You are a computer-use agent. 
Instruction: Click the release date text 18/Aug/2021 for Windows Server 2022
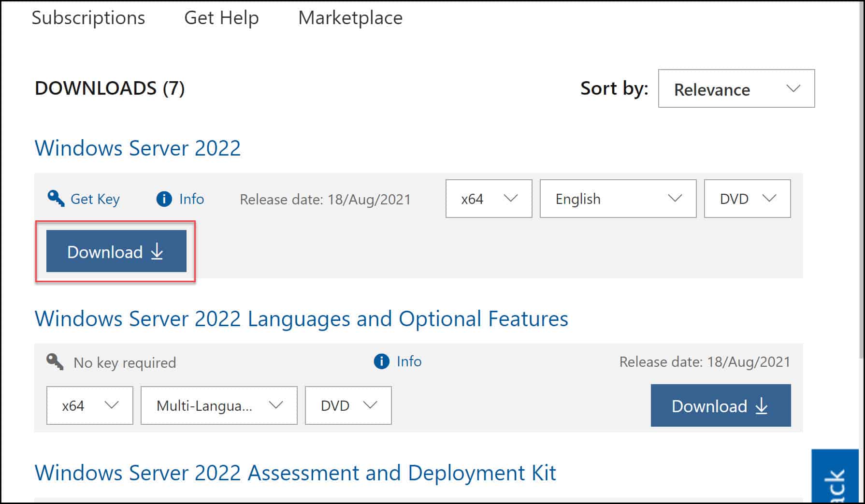[x=369, y=200]
